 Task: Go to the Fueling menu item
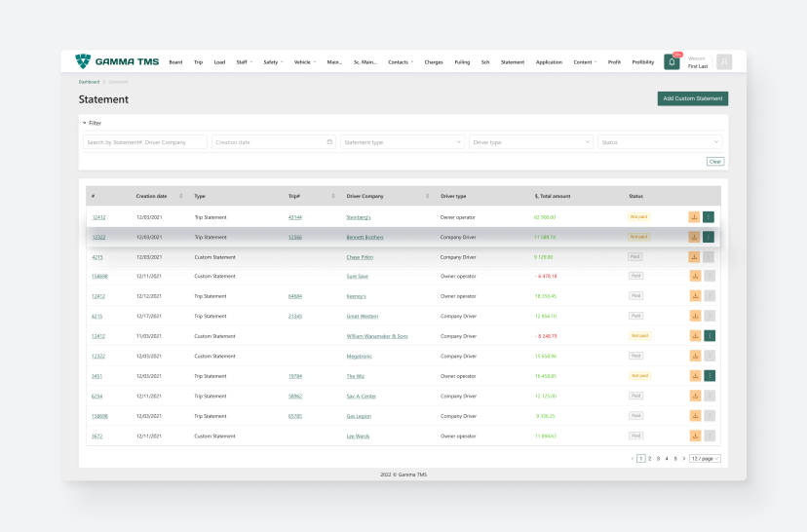click(x=462, y=62)
